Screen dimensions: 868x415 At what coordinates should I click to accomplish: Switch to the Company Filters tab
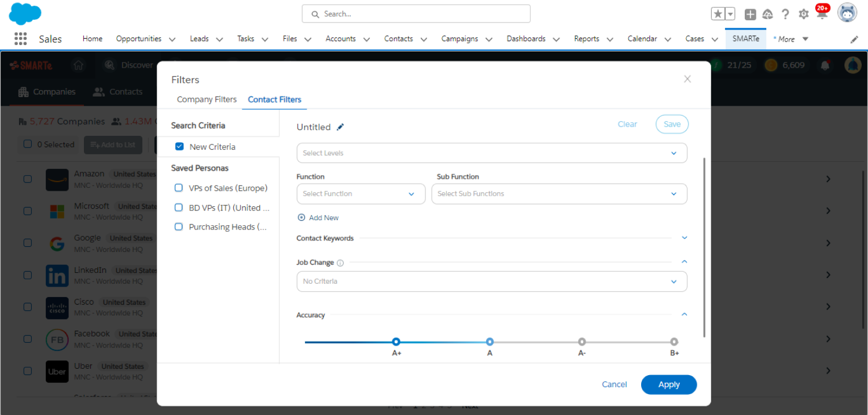coord(207,99)
